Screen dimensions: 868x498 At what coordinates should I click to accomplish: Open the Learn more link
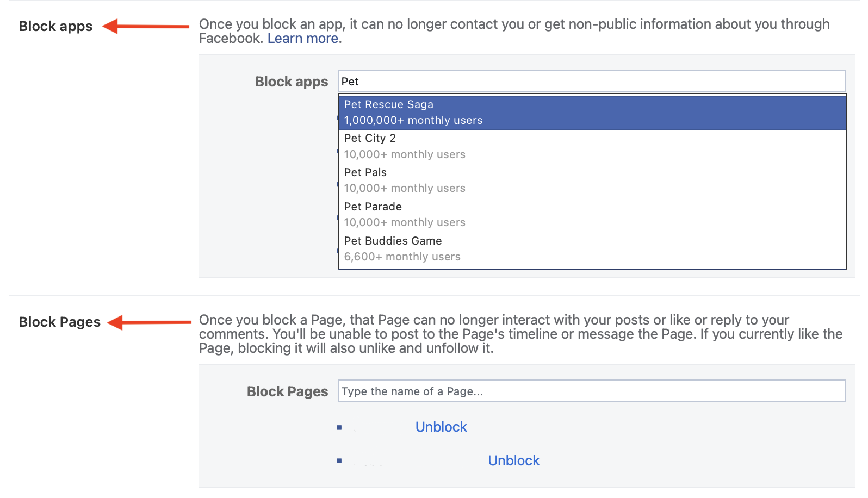304,39
